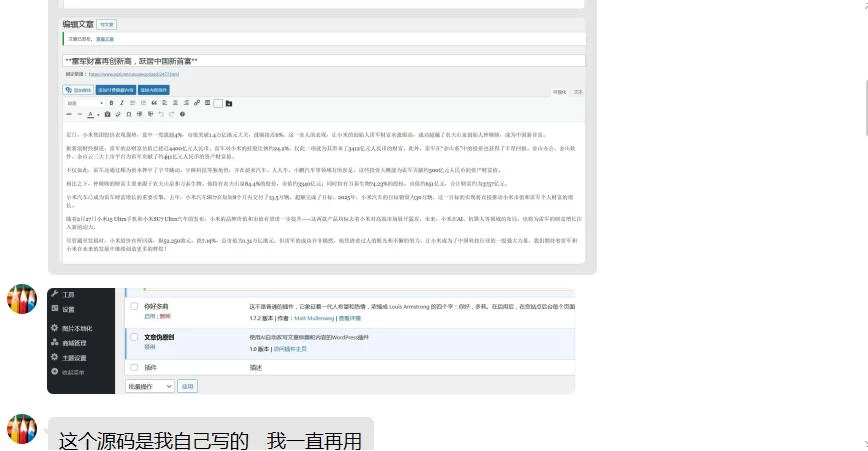Toggle Bold in the editor toolbar
The width and height of the screenshot is (868, 451).
(x=111, y=103)
